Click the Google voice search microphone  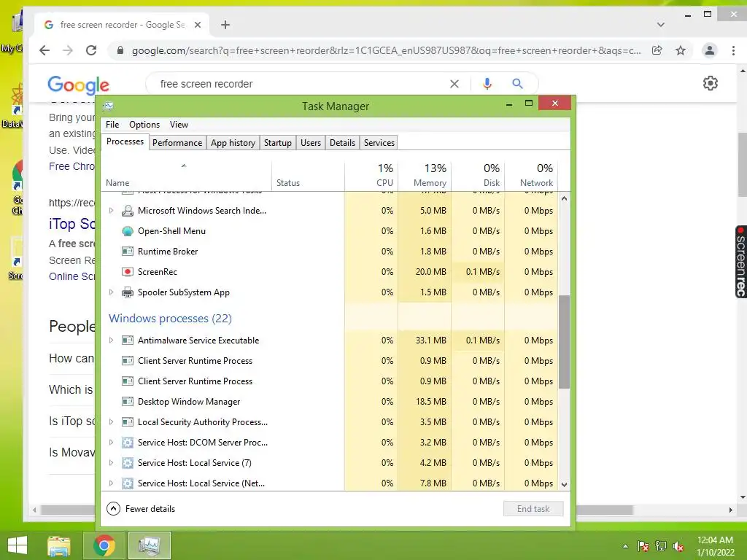tap(487, 84)
